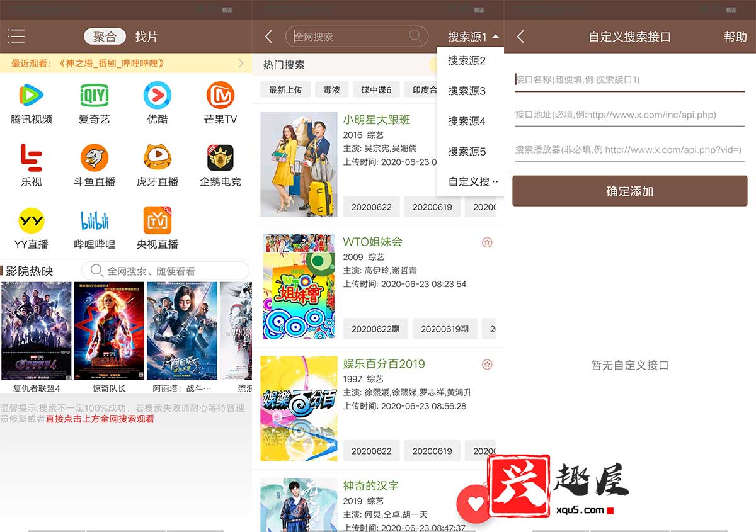Screen dimensions: 756x532
Task: Switch to the 聚合 tab
Action: click(x=105, y=37)
